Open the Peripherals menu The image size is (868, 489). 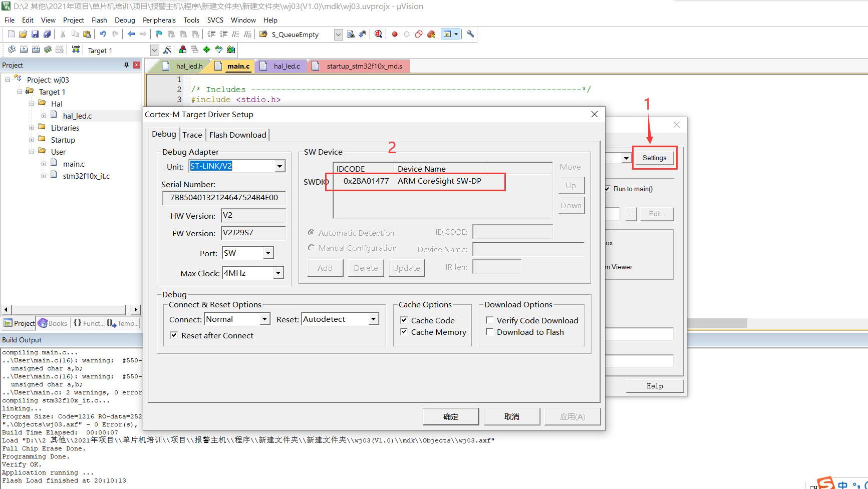pyautogui.click(x=159, y=20)
